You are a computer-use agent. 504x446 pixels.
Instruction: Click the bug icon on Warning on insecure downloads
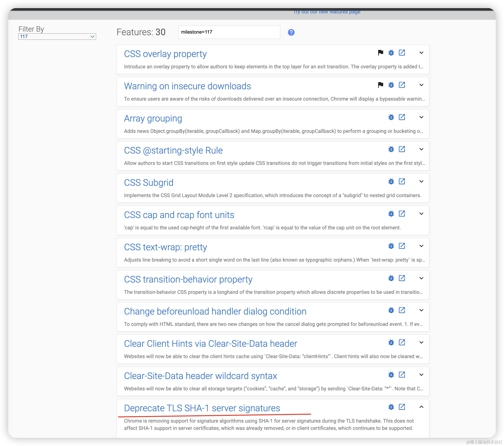[x=391, y=85]
